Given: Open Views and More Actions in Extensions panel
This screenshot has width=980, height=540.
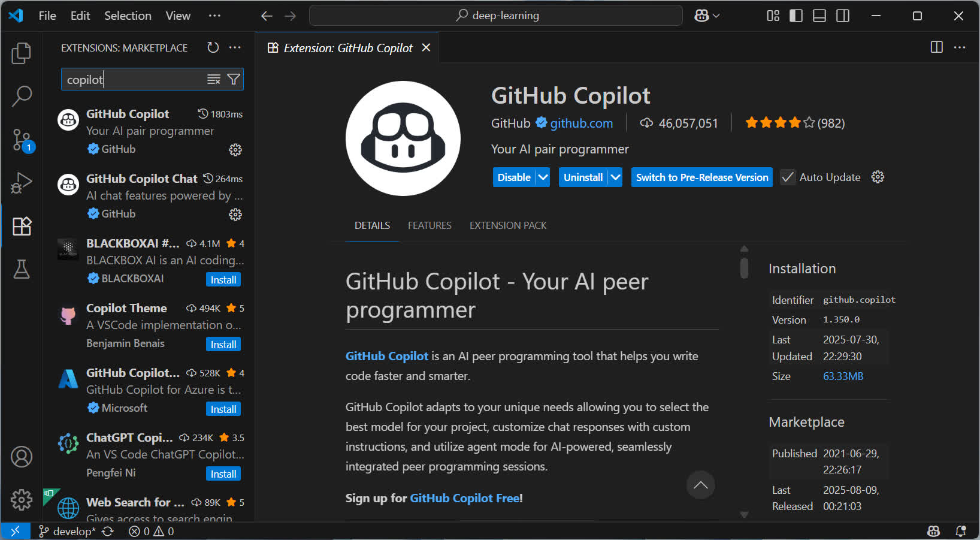Looking at the screenshot, I should pyautogui.click(x=235, y=47).
